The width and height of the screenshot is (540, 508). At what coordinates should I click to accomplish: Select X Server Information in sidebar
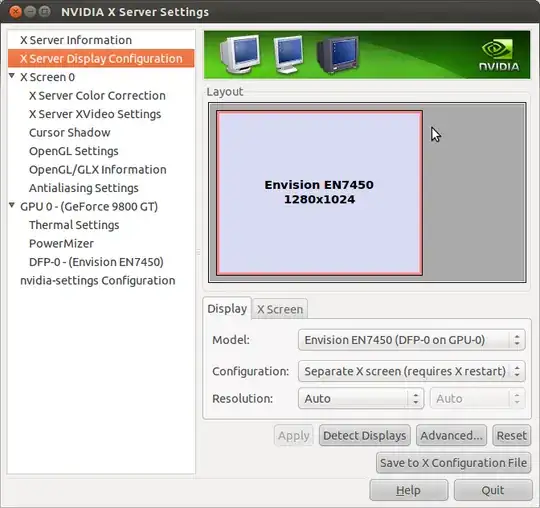(76, 40)
